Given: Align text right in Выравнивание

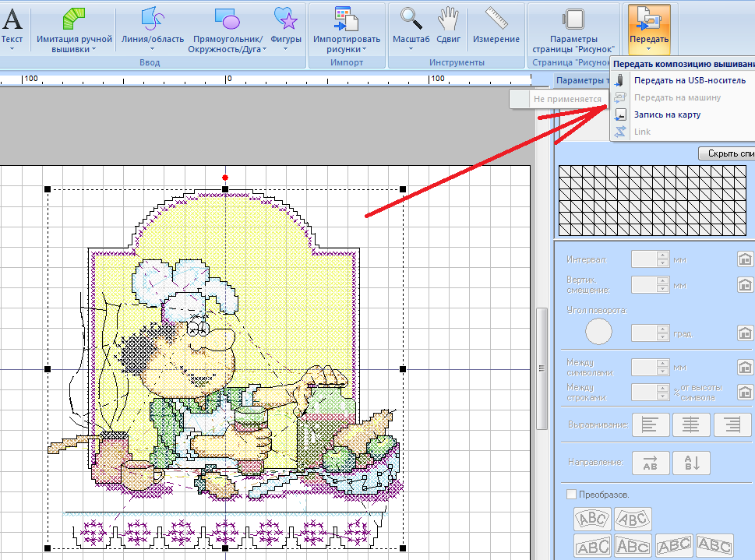Looking at the screenshot, I should [x=732, y=425].
